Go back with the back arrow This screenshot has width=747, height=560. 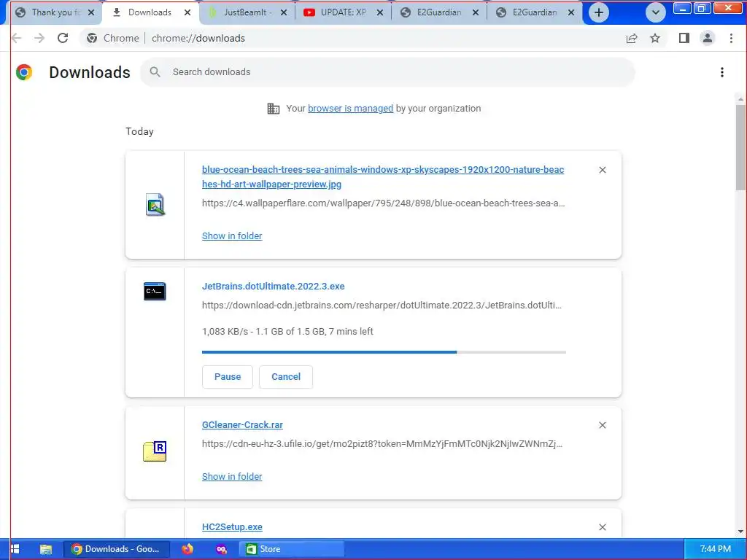17,38
